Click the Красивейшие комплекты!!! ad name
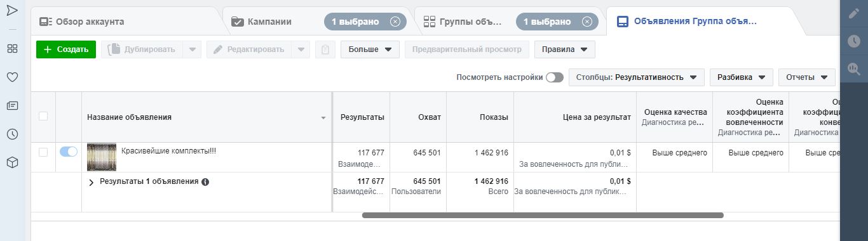This screenshot has width=868, height=241. tap(168, 152)
